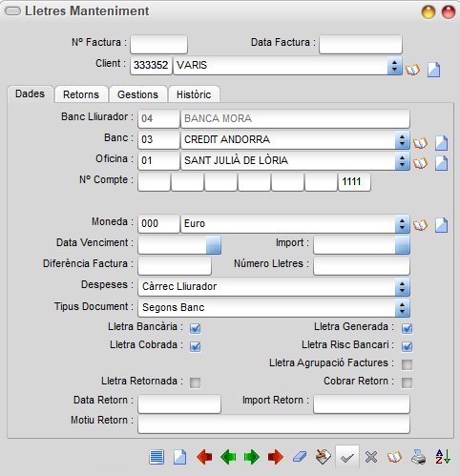Viewport: 460px width, 476px height.
Task: Click the Data Factura input field
Action: [x=361, y=45]
